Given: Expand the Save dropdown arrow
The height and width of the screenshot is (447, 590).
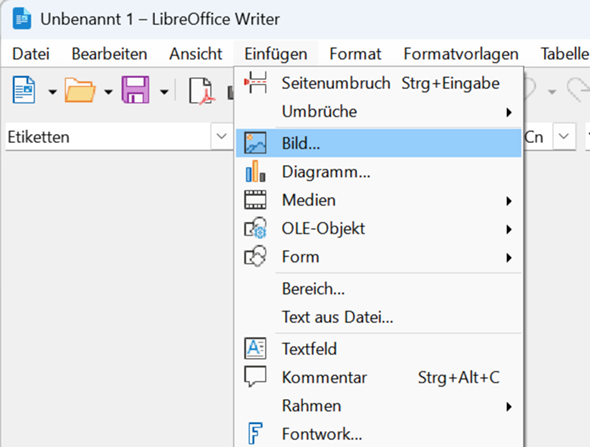Looking at the screenshot, I should click(x=164, y=91).
